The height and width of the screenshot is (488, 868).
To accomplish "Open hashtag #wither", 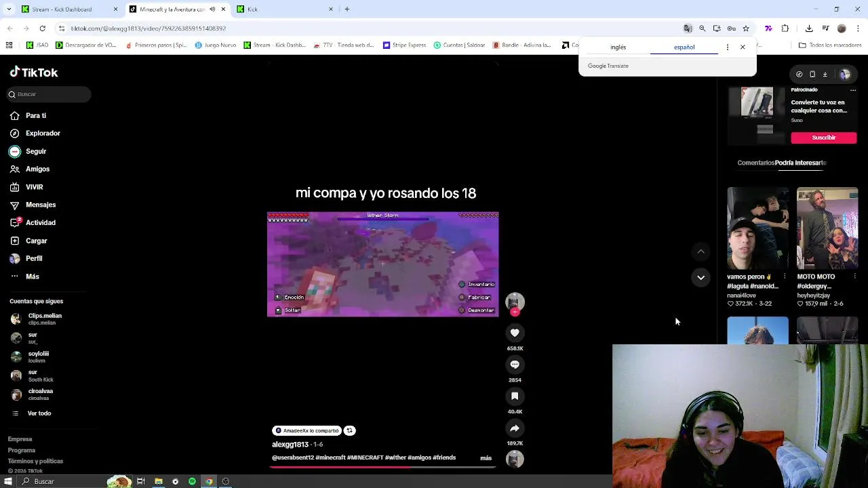I will [395, 457].
